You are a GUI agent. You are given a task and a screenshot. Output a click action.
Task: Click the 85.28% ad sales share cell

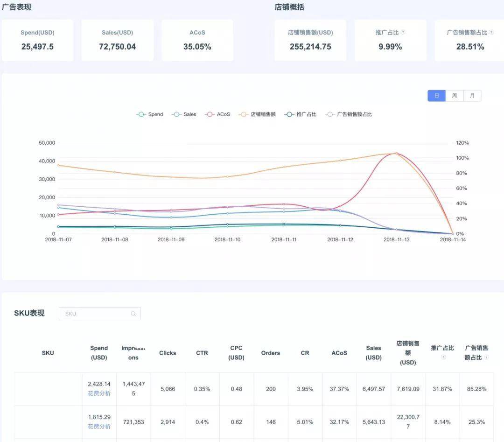coord(476,389)
